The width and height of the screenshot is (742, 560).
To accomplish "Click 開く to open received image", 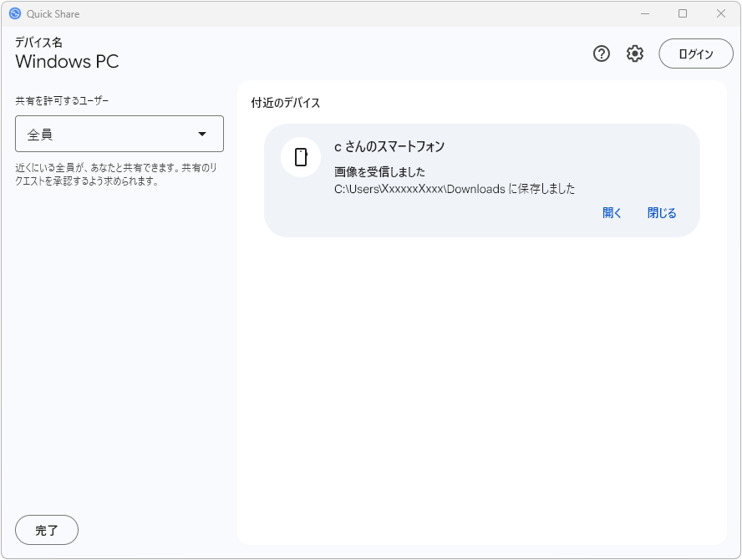I will 612,213.
